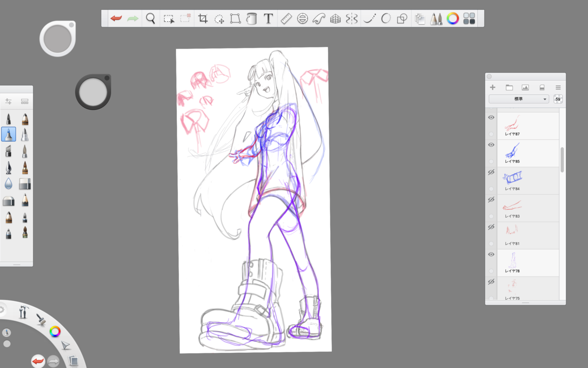
Task: Select the Quick Transform lasso-move tool
Action: tap(220, 19)
